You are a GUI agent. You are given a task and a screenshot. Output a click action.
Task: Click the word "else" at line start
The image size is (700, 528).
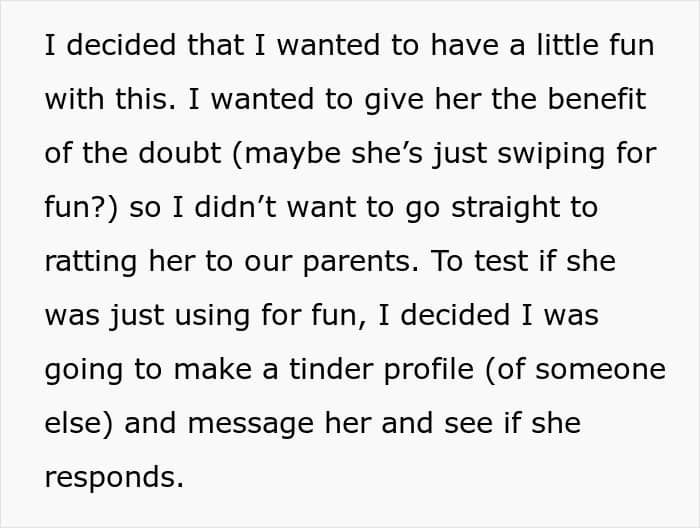tap(77, 424)
